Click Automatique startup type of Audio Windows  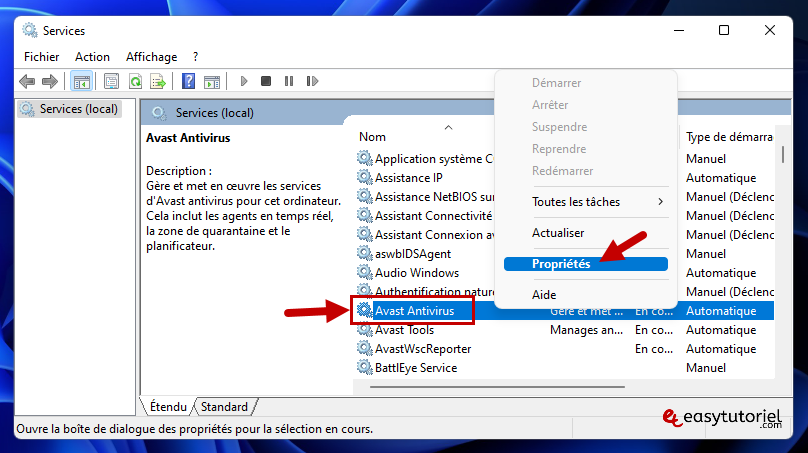pos(721,273)
